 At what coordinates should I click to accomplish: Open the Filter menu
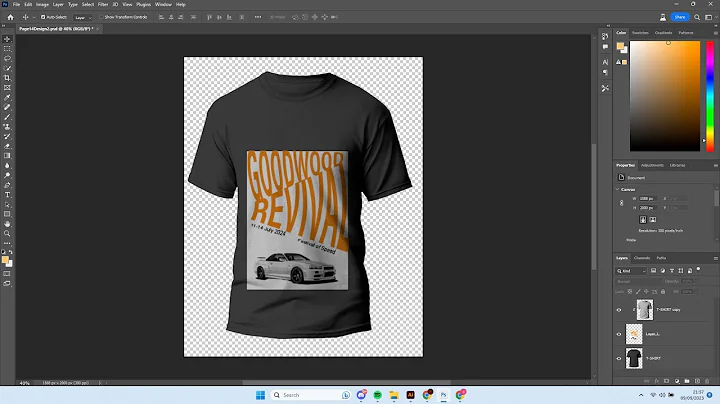tap(103, 5)
